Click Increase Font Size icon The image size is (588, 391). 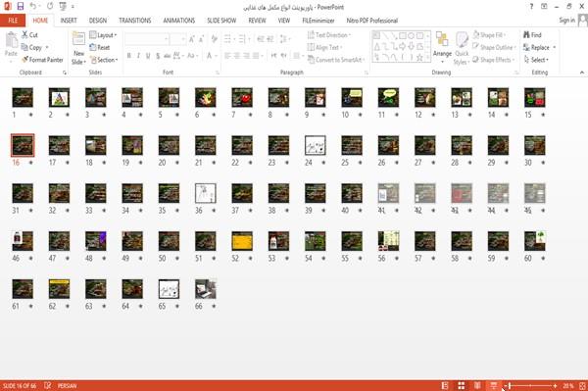(x=192, y=39)
